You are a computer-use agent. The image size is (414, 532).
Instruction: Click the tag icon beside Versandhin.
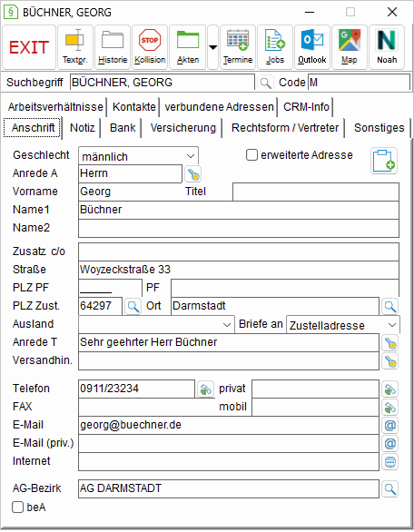[x=389, y=361]
